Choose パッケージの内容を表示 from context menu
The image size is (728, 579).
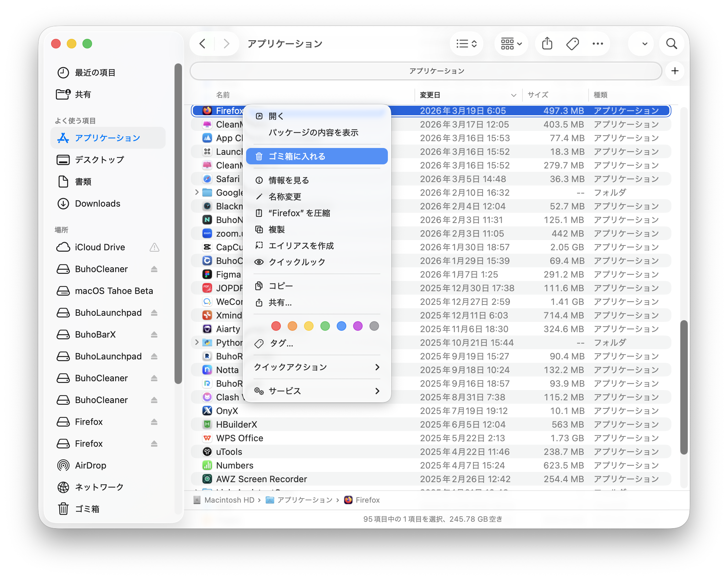[317, 133]
